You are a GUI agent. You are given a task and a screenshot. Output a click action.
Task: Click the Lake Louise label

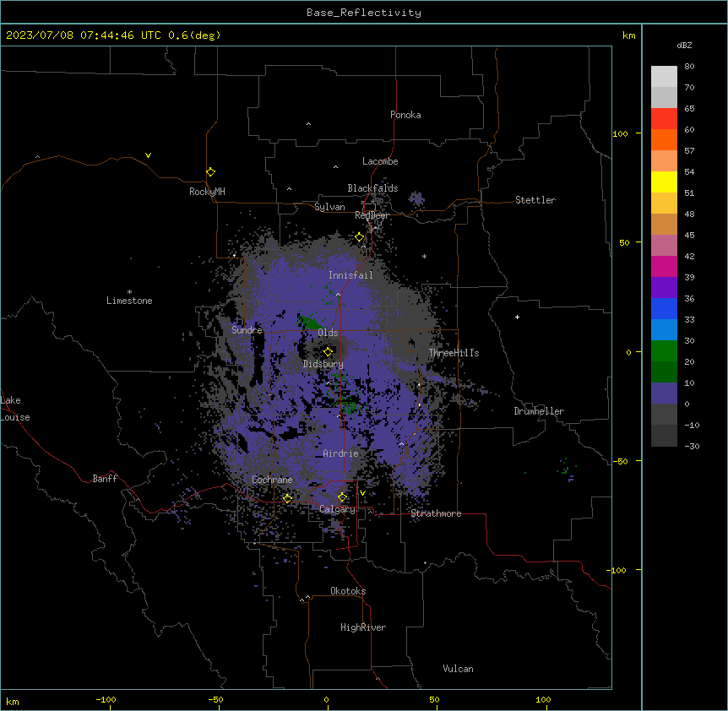pyautogui.click(x=15, y=409)
